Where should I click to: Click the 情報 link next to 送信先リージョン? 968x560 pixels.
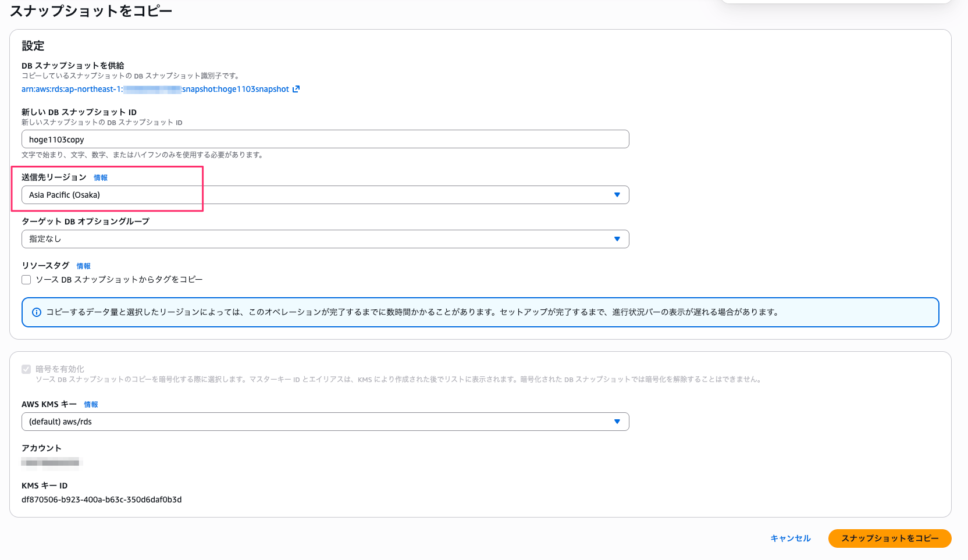pyautogui.click(x=101, y=178)
